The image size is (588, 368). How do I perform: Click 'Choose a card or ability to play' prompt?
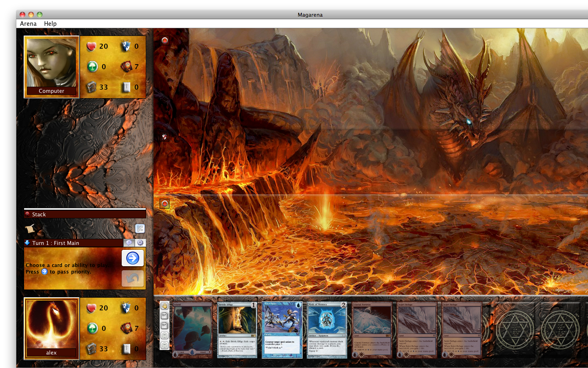pos(67,265)
